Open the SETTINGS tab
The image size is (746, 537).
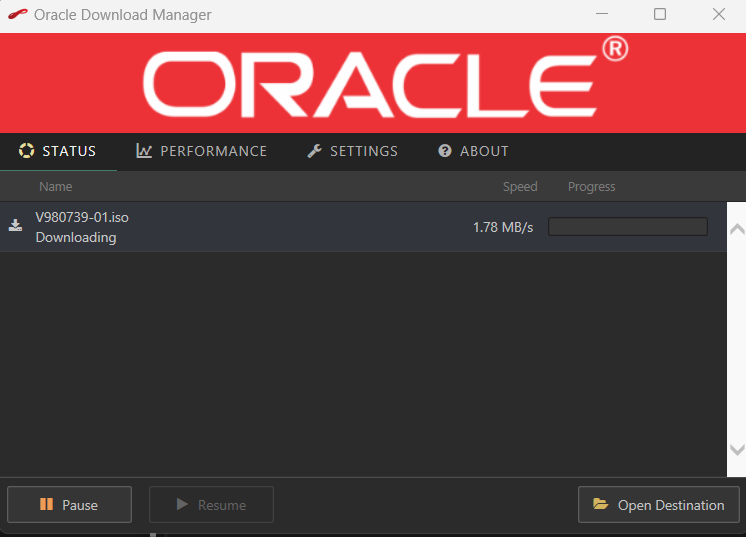click(353, 151)
